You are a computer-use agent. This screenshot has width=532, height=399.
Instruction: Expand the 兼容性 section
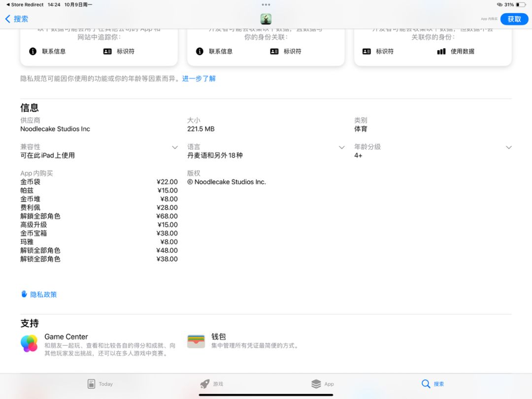coord(175,147)
